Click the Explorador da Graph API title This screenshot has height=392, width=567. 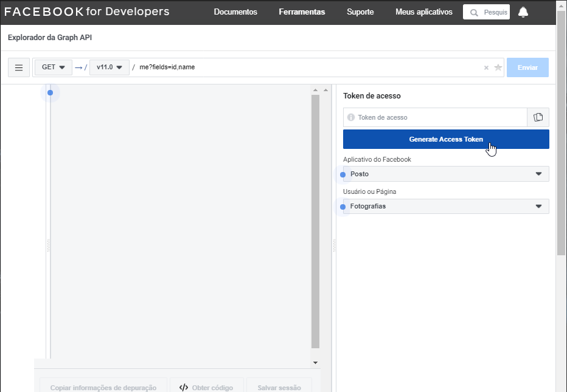(50, 38)
